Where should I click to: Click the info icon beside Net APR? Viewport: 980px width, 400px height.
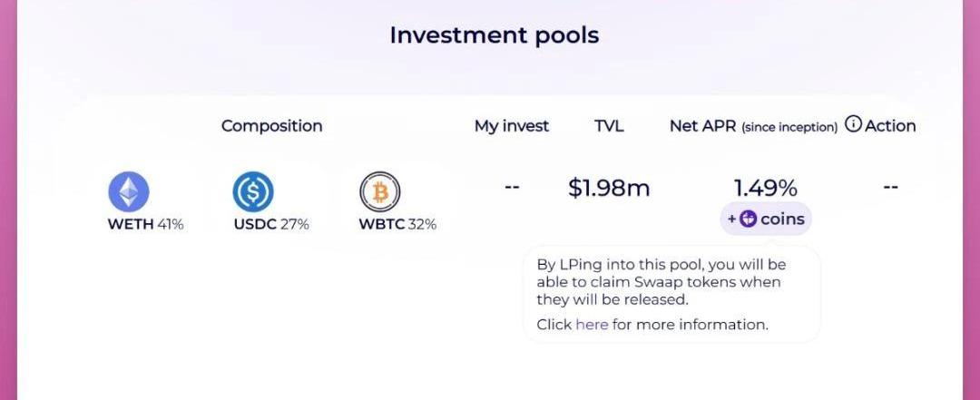click(853, 125)
